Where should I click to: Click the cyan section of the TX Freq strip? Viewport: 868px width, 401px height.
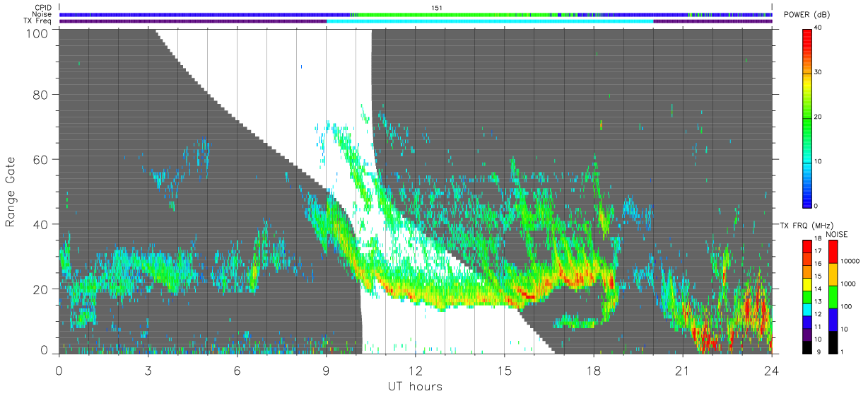(490, 21)
